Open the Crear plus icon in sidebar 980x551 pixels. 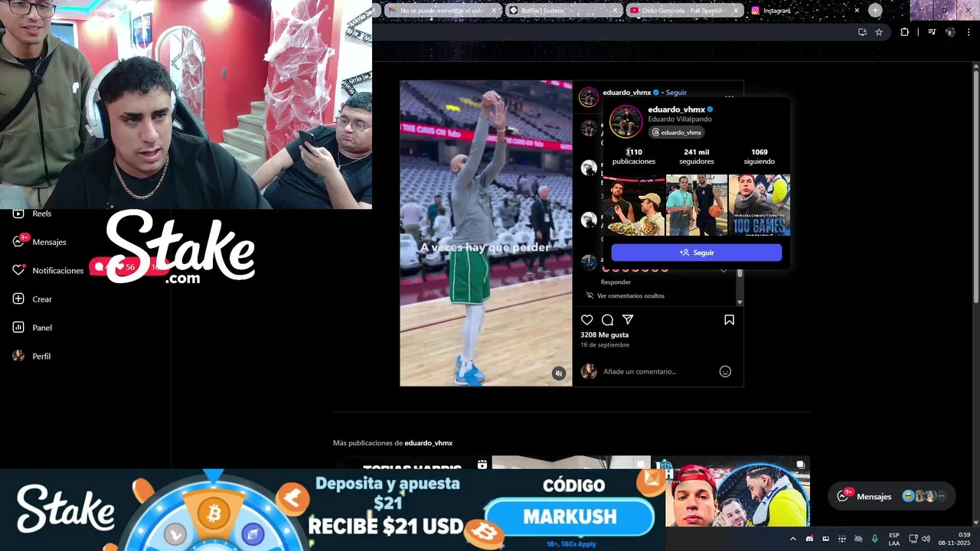point(18,299)
